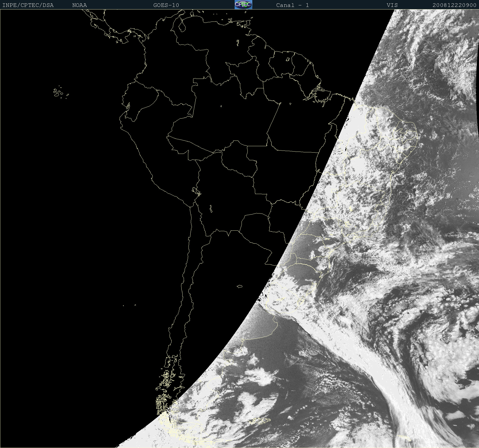Select the NOAA label in the header

pos(79,5)
